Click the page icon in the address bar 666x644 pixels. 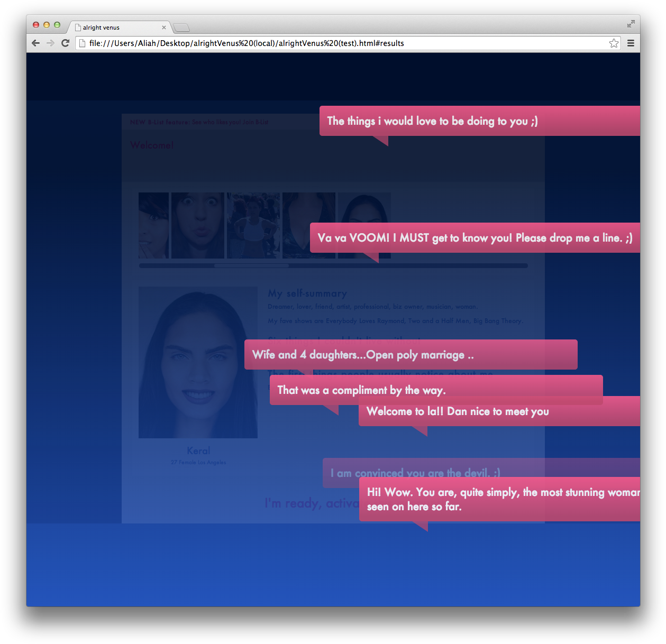tap(83, 43)
